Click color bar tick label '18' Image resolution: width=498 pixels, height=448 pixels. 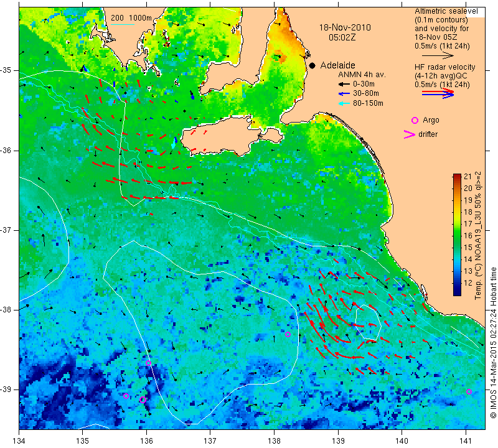pos(468,212)
